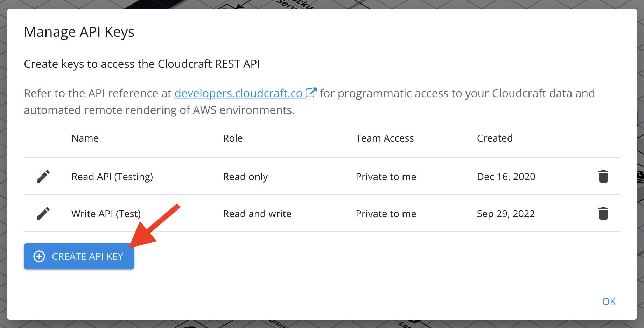Delete the Read API (Testing) key
Screen dimensions: 644x328
tap(603, 176)
